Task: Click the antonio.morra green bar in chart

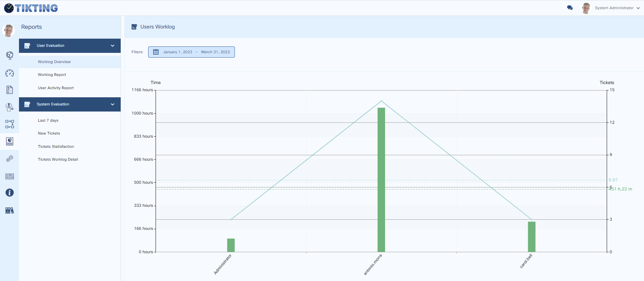Action: point(381,180)
